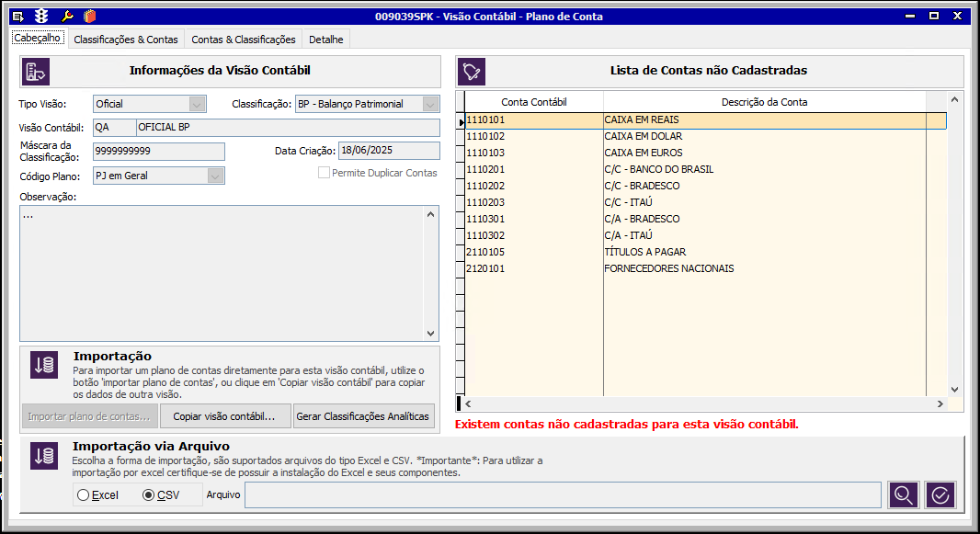
Task: Click the orange book icon in title bar
Action: (x=90, y=17)
